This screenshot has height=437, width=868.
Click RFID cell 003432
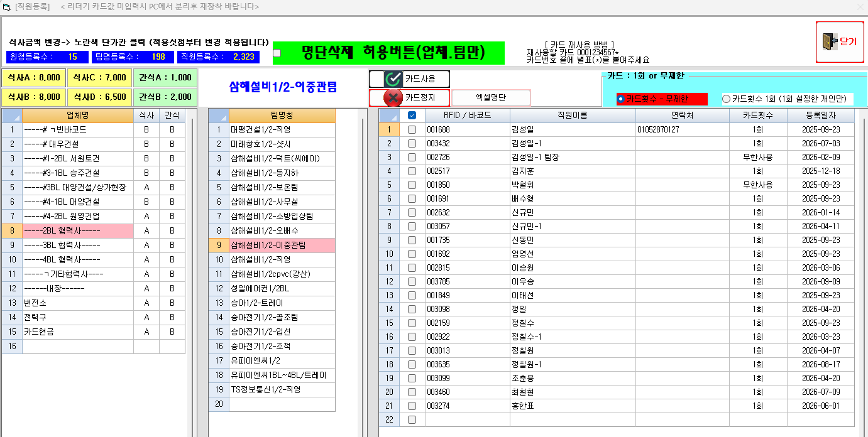(468, 143)
